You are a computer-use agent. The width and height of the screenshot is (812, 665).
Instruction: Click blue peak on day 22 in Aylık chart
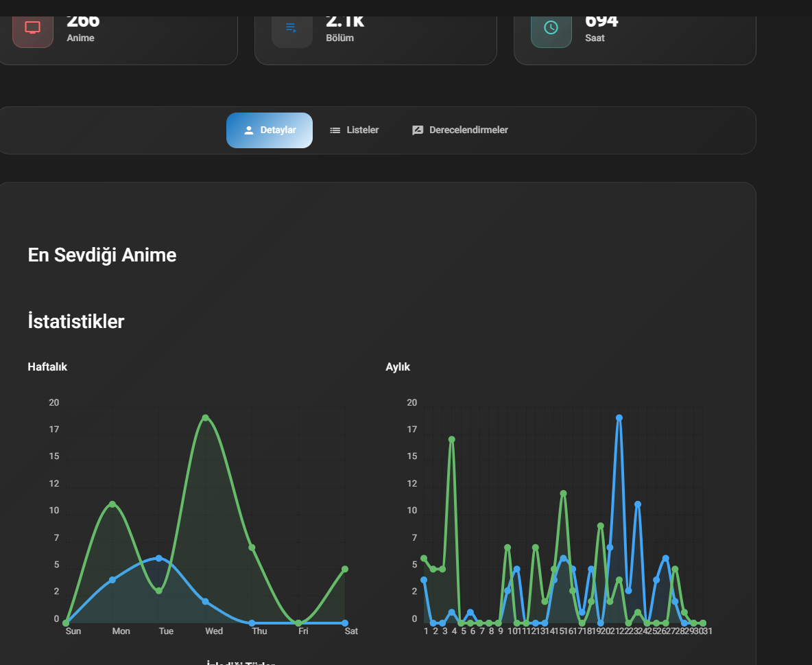click(x=619, y=418)
